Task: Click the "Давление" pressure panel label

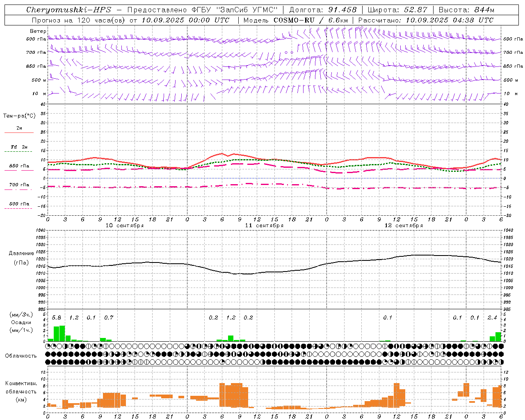Action: tap(21, 253)
